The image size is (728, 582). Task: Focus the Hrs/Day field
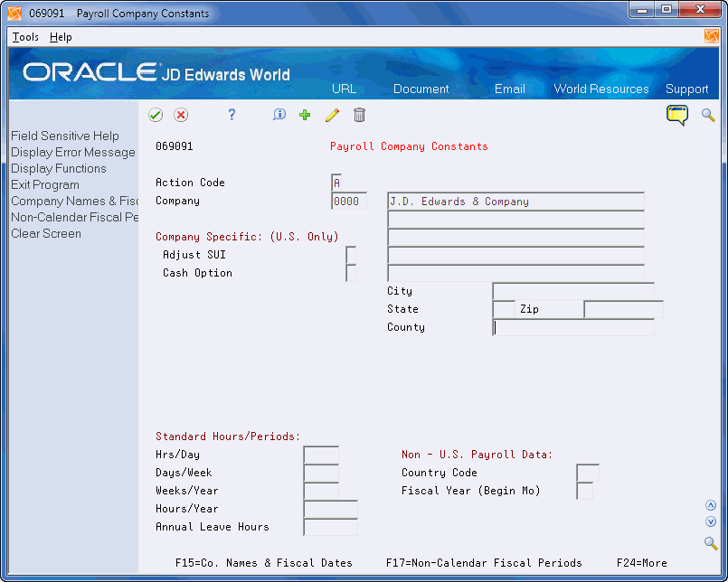321,455
